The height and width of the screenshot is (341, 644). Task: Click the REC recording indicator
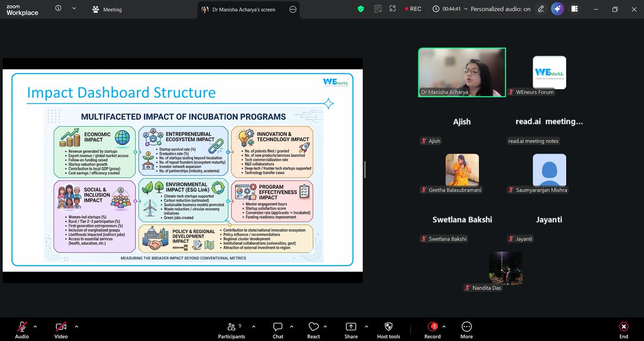click(x=412, y=9)
